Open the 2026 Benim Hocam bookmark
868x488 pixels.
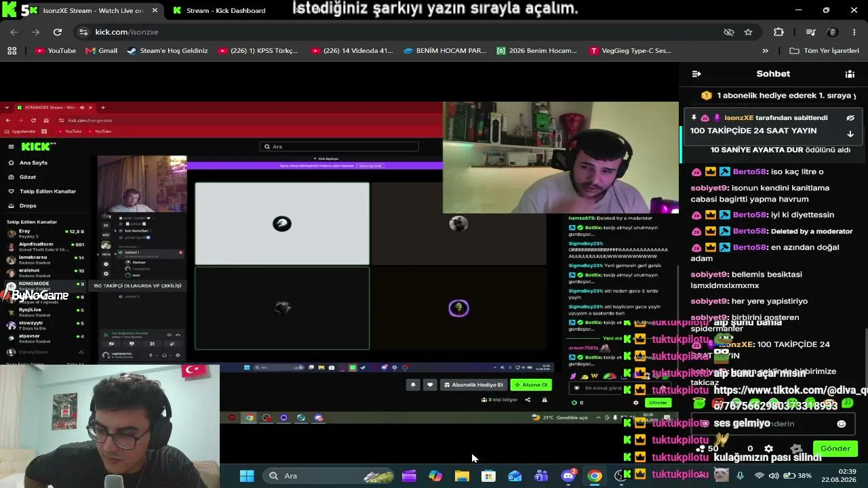point(536,51)
